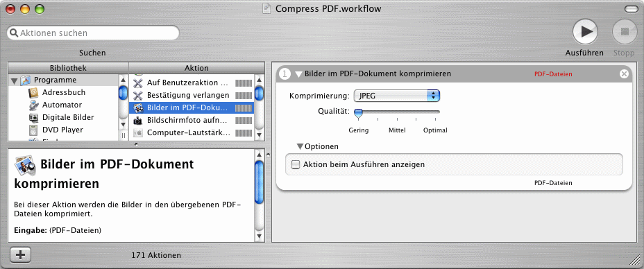644x269 pixels.
Task: Run the workflow with Ausführen button
Action: pyautogui.click(x=585, y=32)
